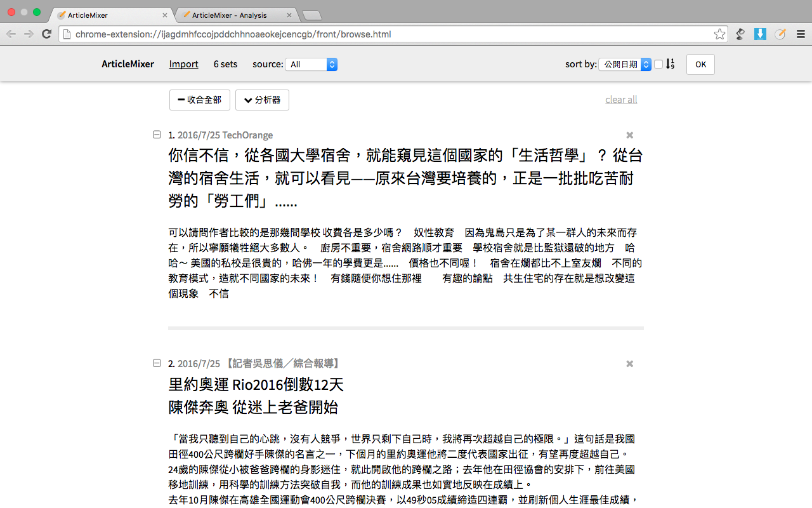Bookmark page with the star icon
The width and height of the screenshot is (812, 508).
(x=719, y=34)
